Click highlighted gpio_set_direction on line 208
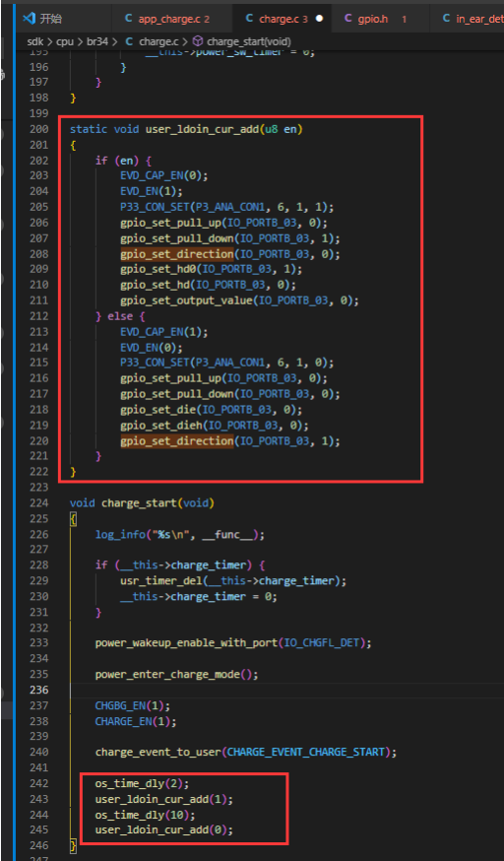Screen dimensions: 504x861 (x=177, y=254)
